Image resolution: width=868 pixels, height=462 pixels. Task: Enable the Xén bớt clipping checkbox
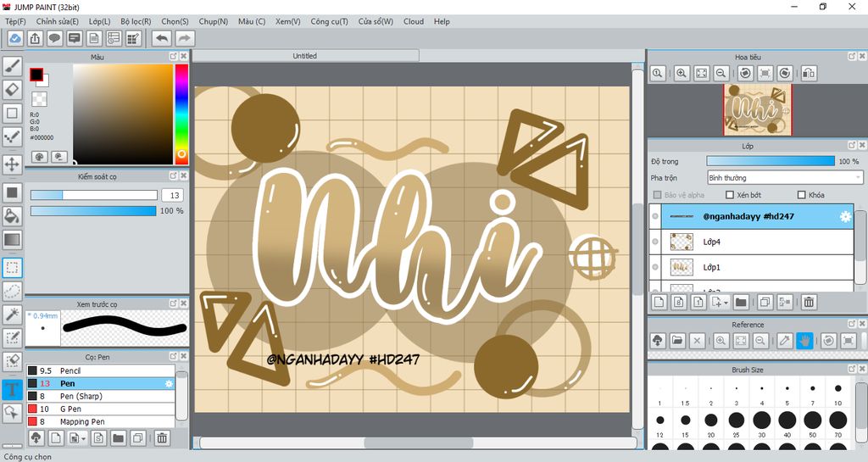730,195
